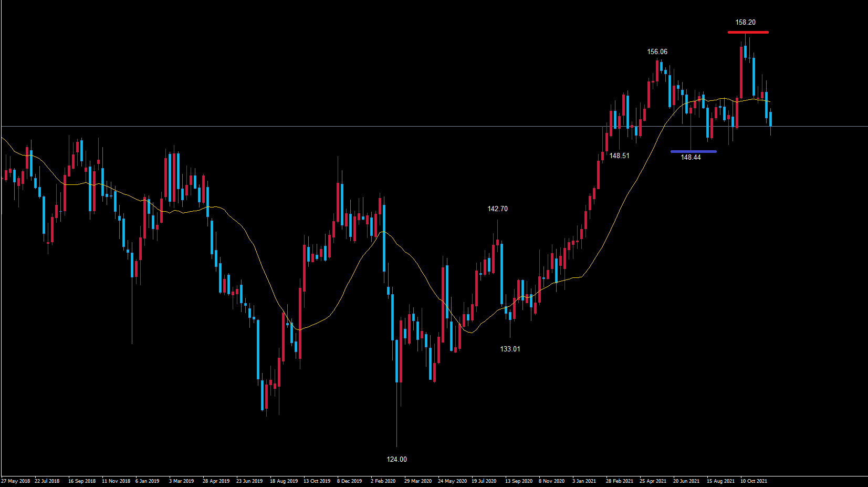Click the 28 Feb 2021 date label
The width and height of the screenshot is (868, 487).
pos(619,481)
